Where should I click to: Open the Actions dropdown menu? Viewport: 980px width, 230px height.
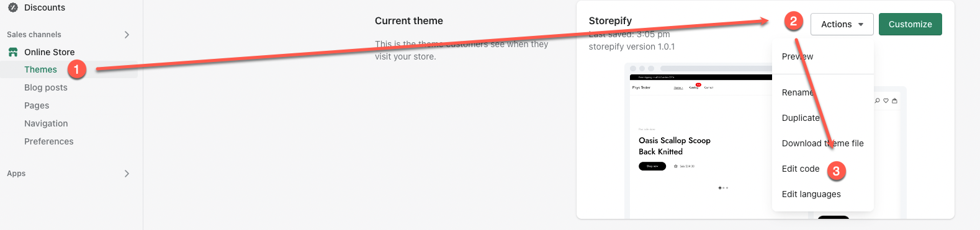[842, 24]
